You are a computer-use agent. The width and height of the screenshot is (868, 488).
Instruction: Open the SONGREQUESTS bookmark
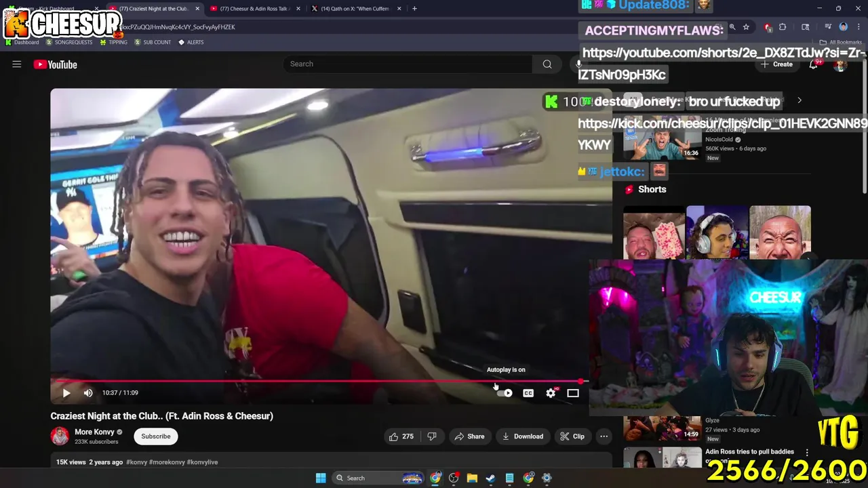tap(68, 42)
